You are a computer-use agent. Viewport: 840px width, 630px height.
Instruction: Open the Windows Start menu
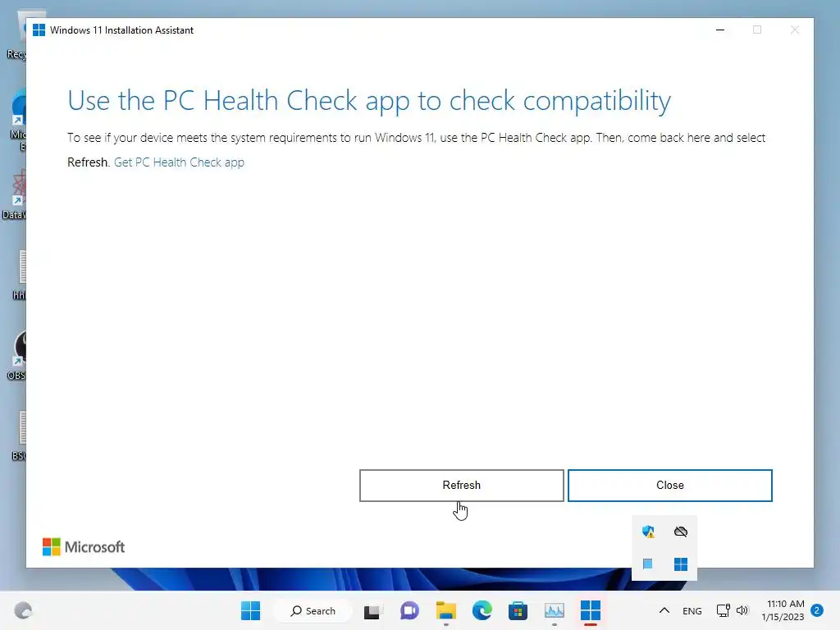(x=250, y=610)
